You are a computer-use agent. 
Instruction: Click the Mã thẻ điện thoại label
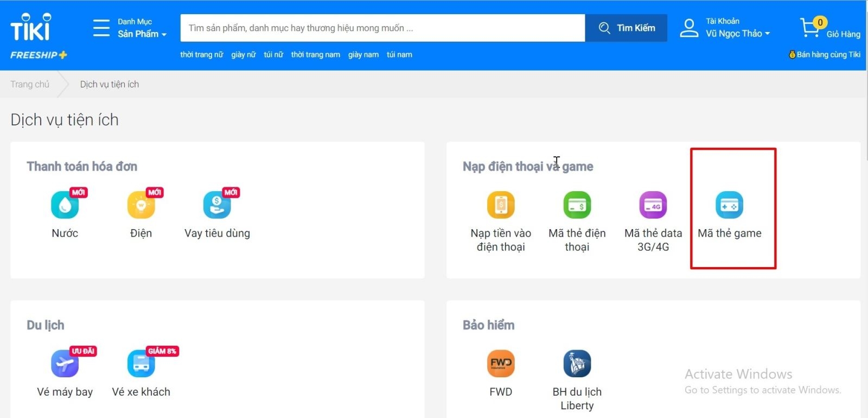577,240
